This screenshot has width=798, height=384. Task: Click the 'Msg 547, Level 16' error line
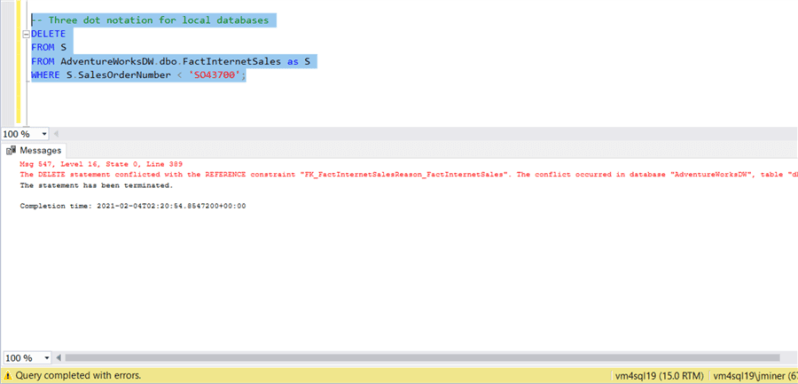(101, 164)
